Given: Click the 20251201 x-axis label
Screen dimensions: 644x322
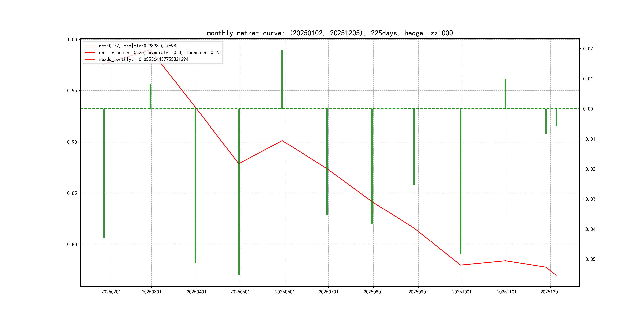Looking at the screenshot, I should (550, 292).
